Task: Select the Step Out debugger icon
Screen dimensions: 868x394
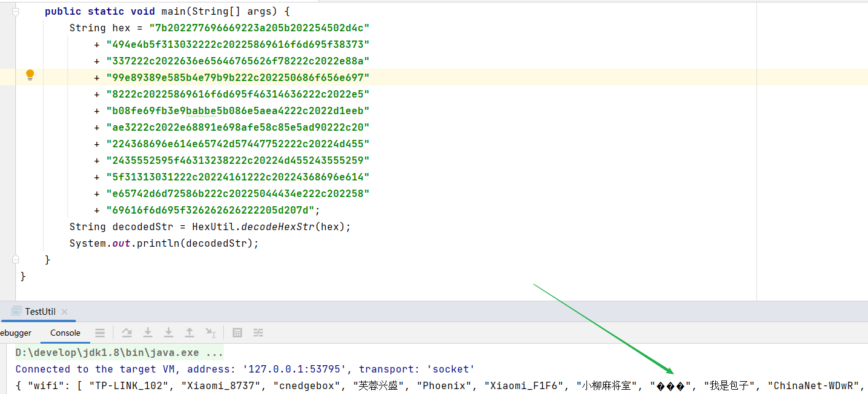Action: click(190, 333)
